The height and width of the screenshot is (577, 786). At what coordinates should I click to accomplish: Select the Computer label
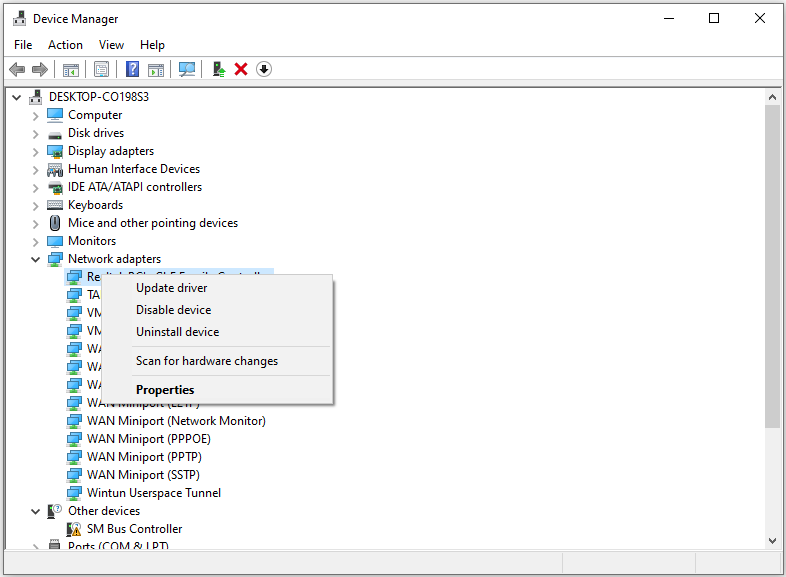coord(95,115)
